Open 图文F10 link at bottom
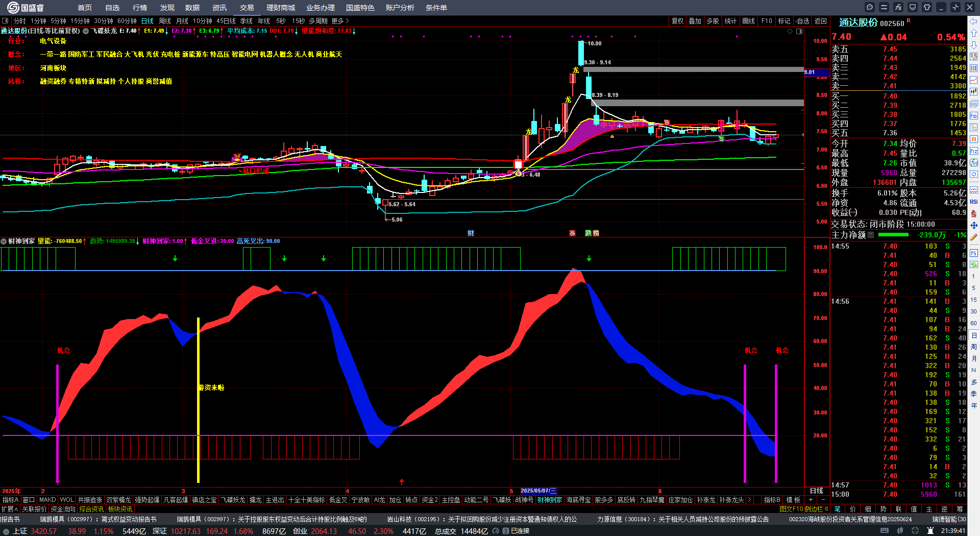This screenshot has height=536, width=980. point(792,509)
